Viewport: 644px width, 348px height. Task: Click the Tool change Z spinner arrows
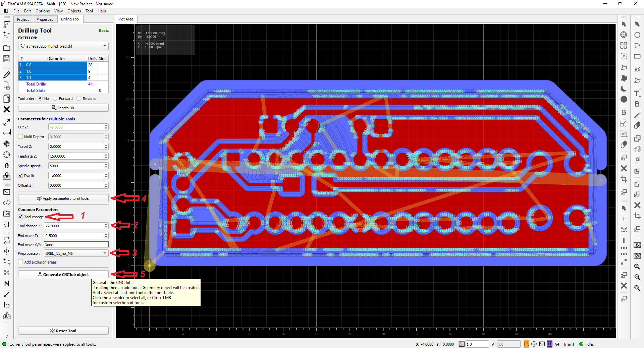106,226
